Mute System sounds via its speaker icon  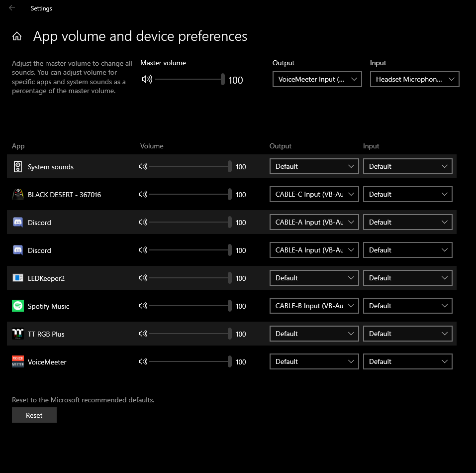pyautogui.click(x=143, y=166)
